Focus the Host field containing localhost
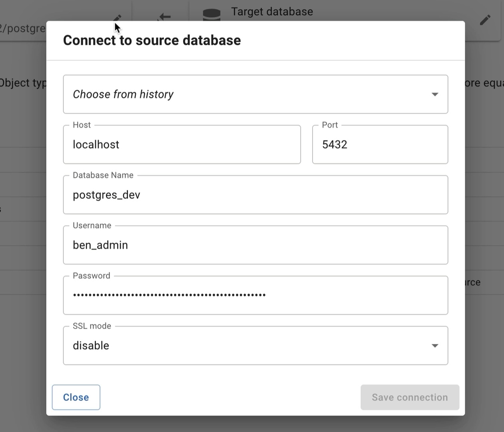Image resolution: width=504 pixels, height=432 pixels. point(181,144)
